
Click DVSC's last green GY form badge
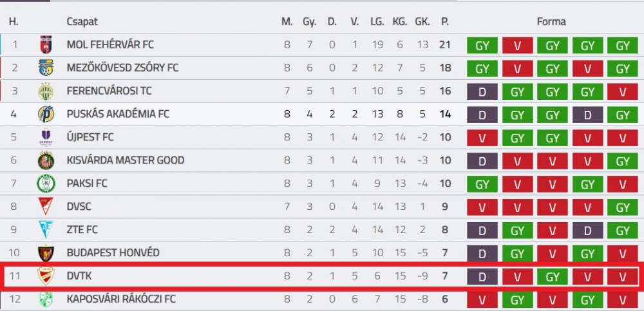click(623, 207)
